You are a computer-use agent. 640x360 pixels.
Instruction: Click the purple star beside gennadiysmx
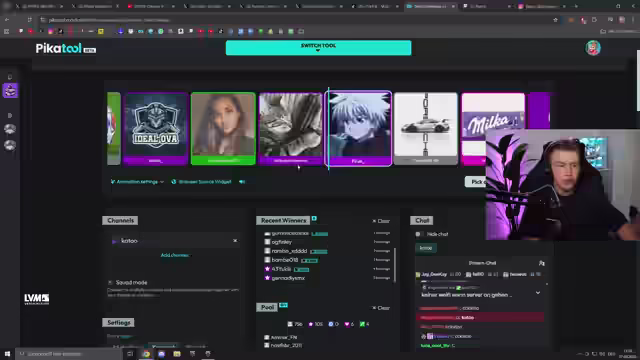coord(267,278)
